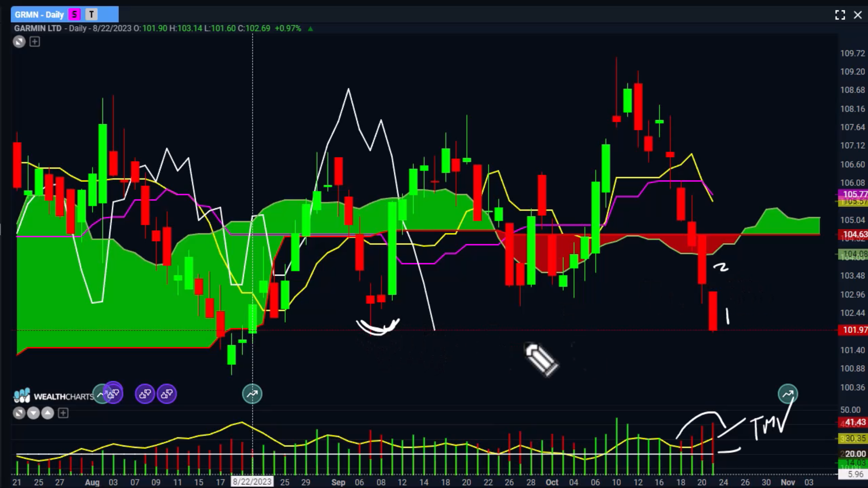Click the Sep label on the time axis
The width and height of the screenshot is (868, 488).
pyautogui.click(x=338, y=482)
